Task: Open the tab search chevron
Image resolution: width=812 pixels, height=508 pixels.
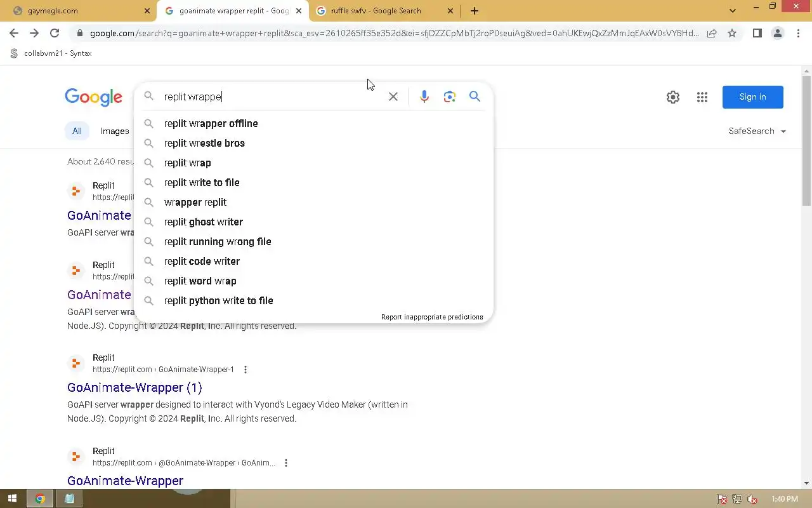Action: [x=733, y=11]
